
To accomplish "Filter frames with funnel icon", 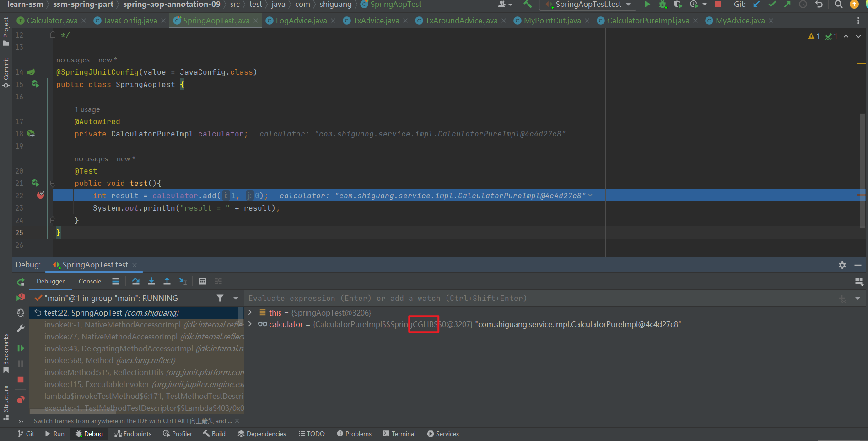I will click(220, 298).
